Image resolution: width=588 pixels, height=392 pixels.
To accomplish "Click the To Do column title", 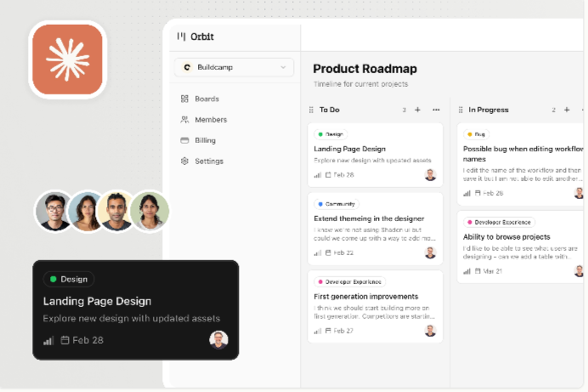I will [x=329, y=110].
